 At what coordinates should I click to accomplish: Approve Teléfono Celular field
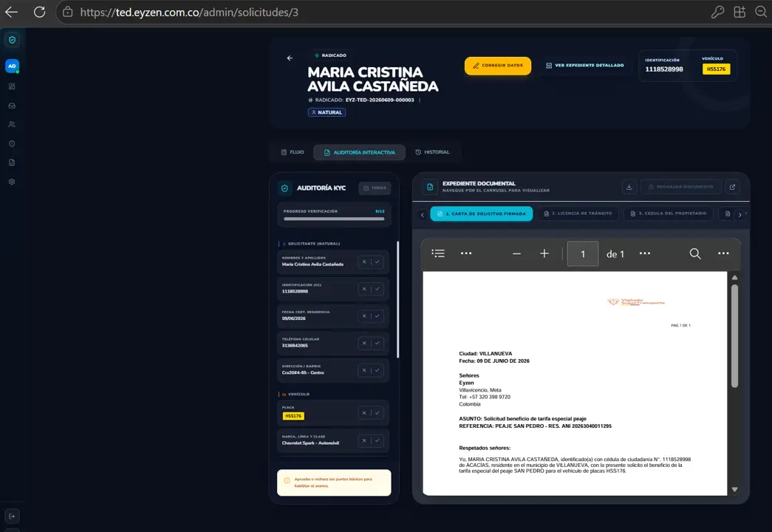[x=378, y=344]
